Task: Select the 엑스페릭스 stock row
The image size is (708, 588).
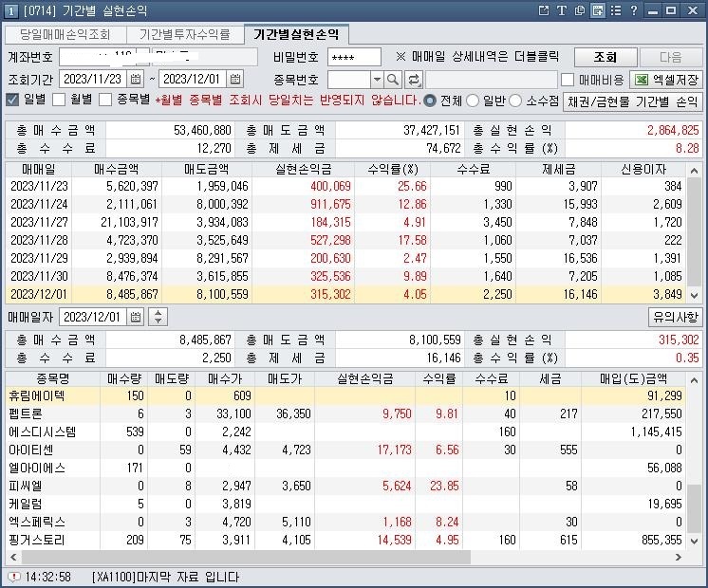Action: click(345, 522)
